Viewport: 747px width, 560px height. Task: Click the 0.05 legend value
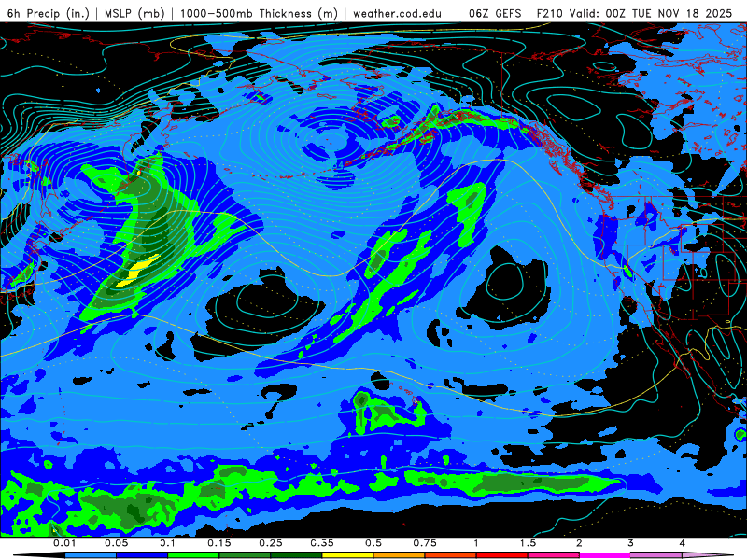pos(116,543)
